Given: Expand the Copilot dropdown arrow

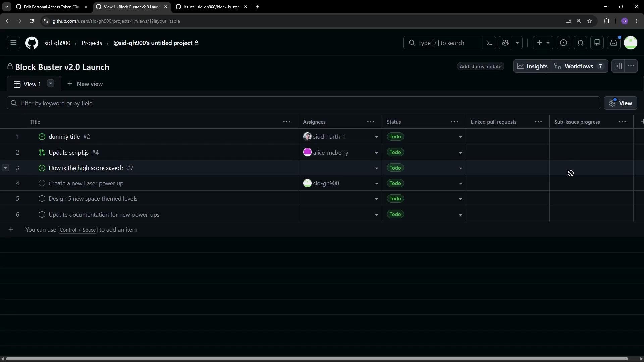Looking at the screenshot, I should 517,43.
